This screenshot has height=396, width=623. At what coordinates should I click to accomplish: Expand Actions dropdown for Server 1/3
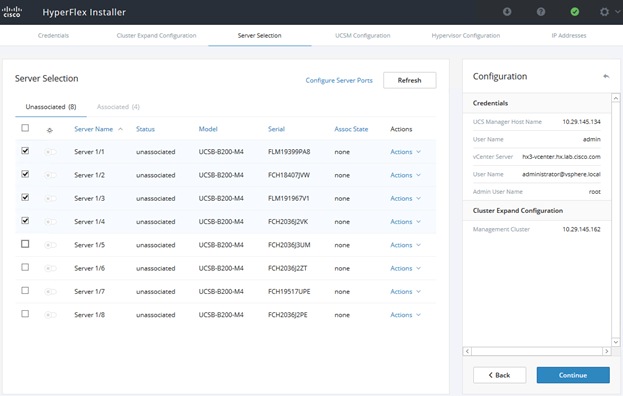point(405,198)
